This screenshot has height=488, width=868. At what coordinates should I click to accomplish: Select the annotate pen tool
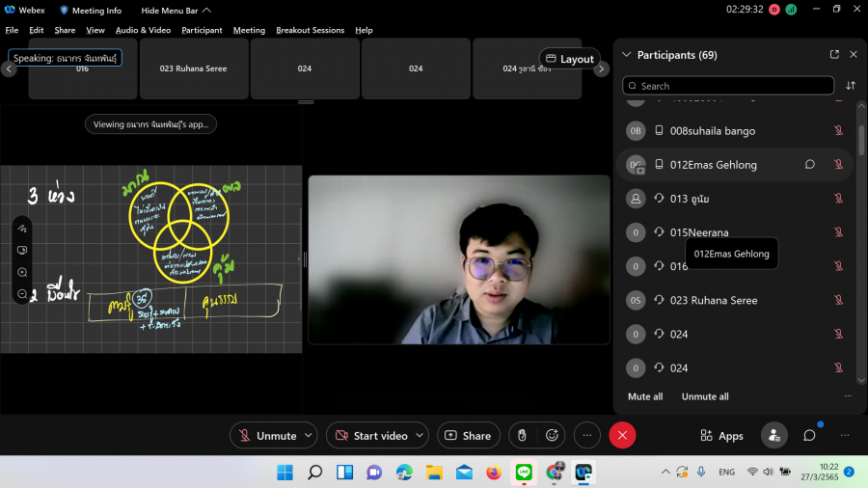point(22,229)
